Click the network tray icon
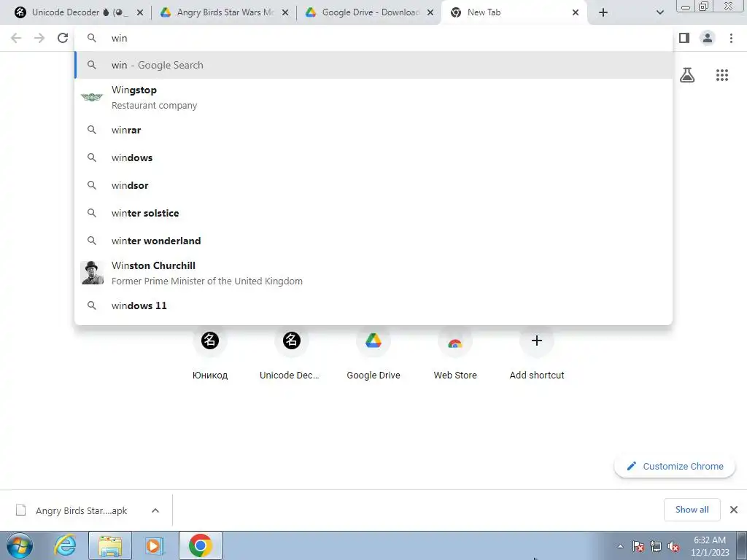 tap(656, 547)
